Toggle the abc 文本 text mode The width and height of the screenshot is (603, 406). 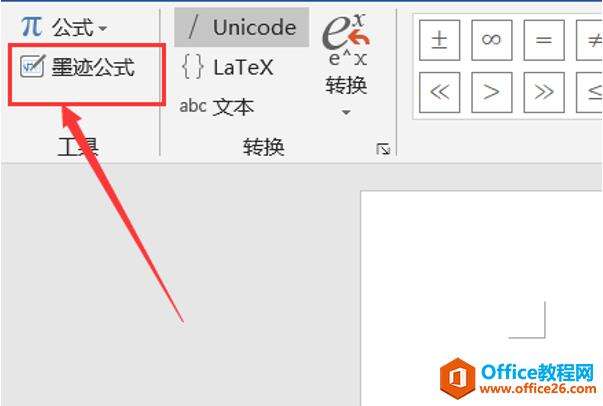coord(217,106)
